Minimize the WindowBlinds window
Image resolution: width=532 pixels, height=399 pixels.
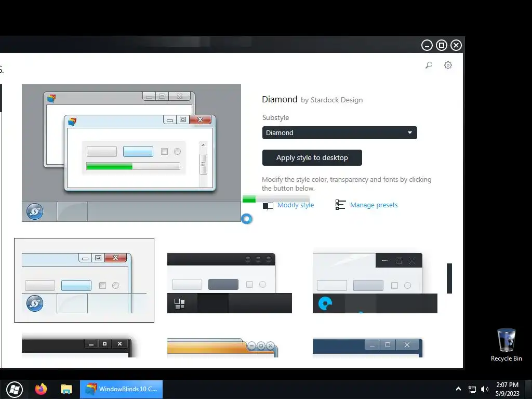tap(427, 45)
